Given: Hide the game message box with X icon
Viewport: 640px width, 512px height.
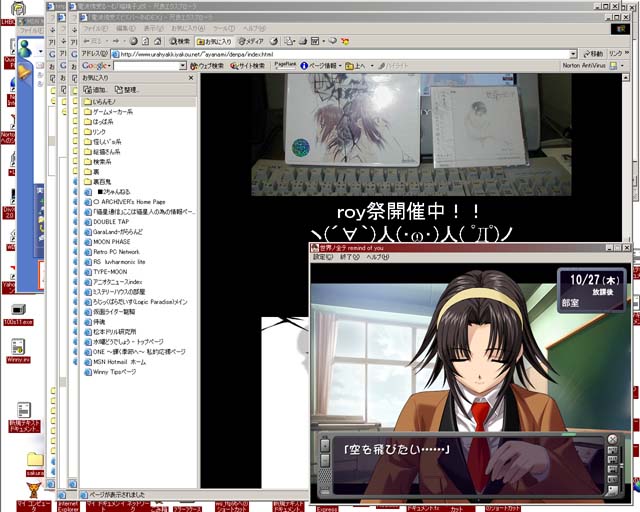Looking at the screenshot, I should pos(612,439).
